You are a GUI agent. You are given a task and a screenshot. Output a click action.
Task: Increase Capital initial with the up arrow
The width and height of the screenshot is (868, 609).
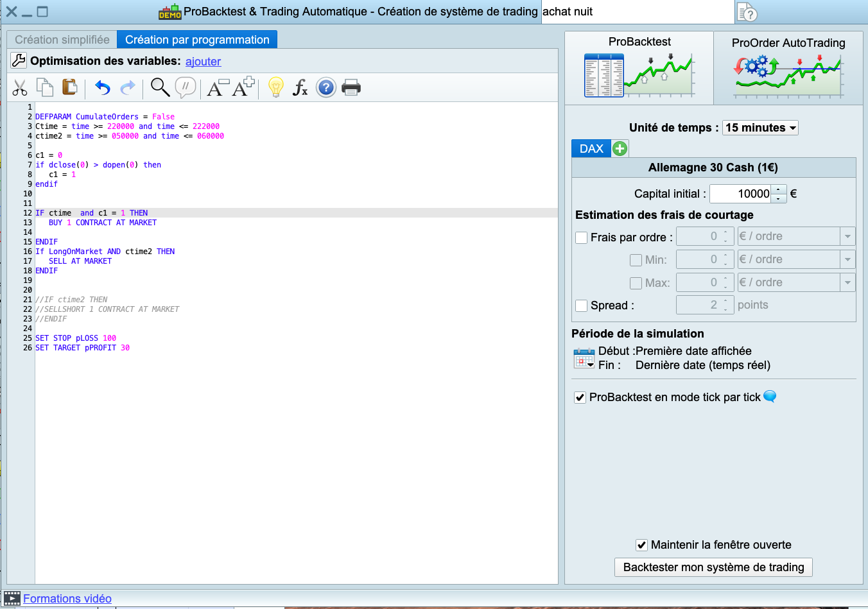[779, 189]
